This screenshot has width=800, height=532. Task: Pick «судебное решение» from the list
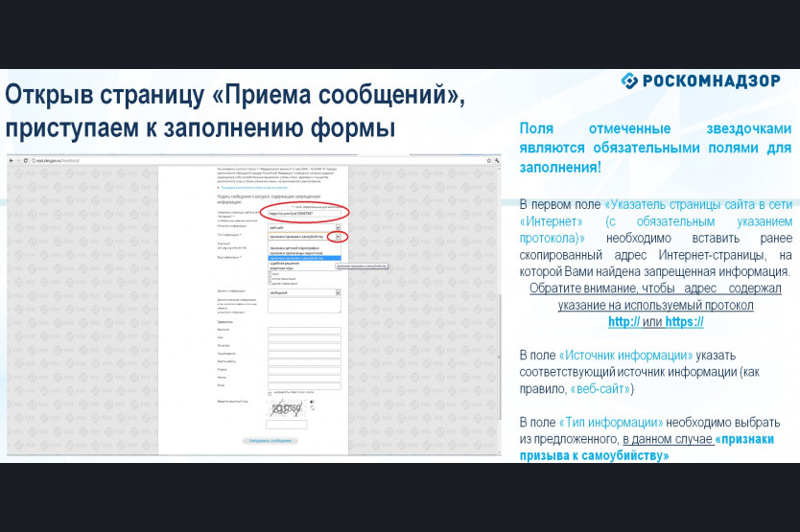coord(288,263)
